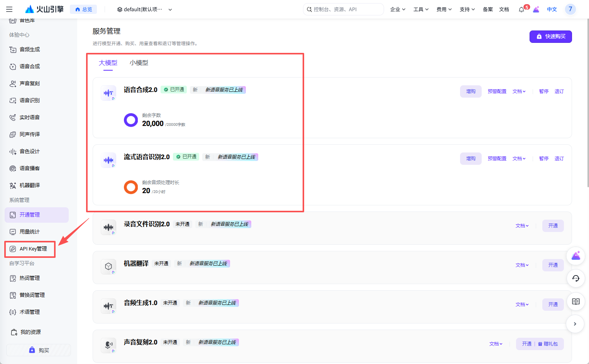Expand 文档 dropdown for 机器翻译
589x364 pixels.
[522, 265]
